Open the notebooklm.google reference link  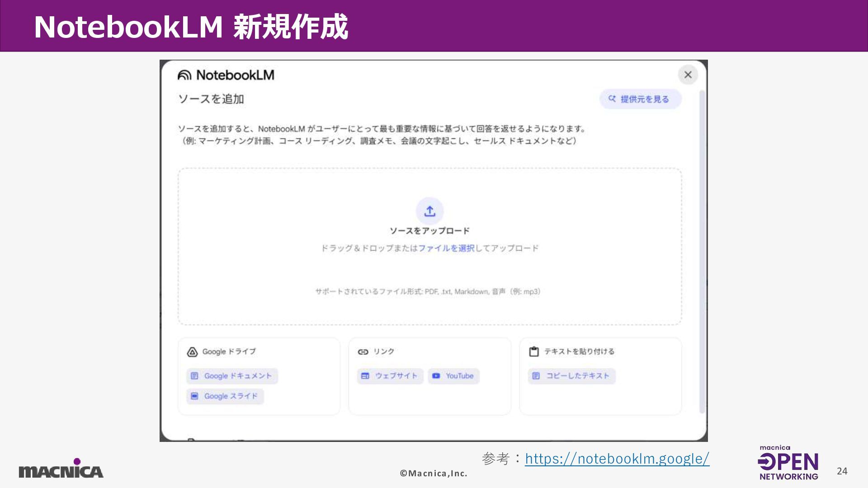[617, 459]
